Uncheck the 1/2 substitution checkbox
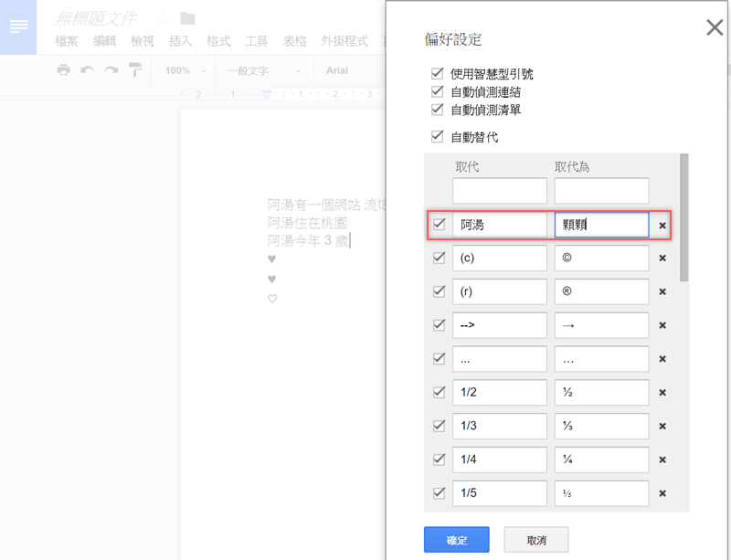Viewport: 731px width, 560px height. [440, 392]
